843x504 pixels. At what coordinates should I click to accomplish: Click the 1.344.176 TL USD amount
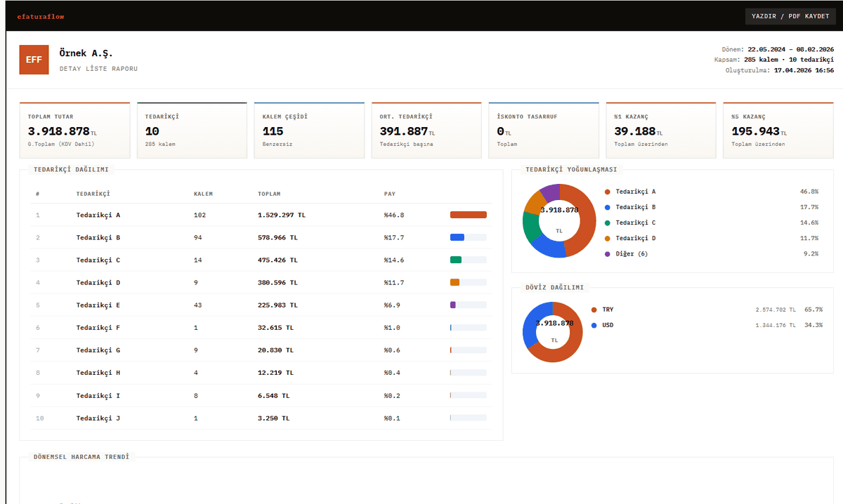point(776,325)
